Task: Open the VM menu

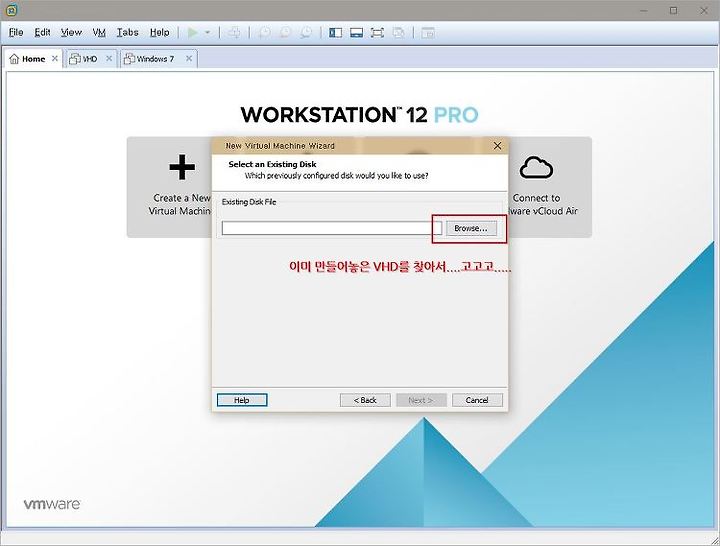Action: click(x=99, y=33)
